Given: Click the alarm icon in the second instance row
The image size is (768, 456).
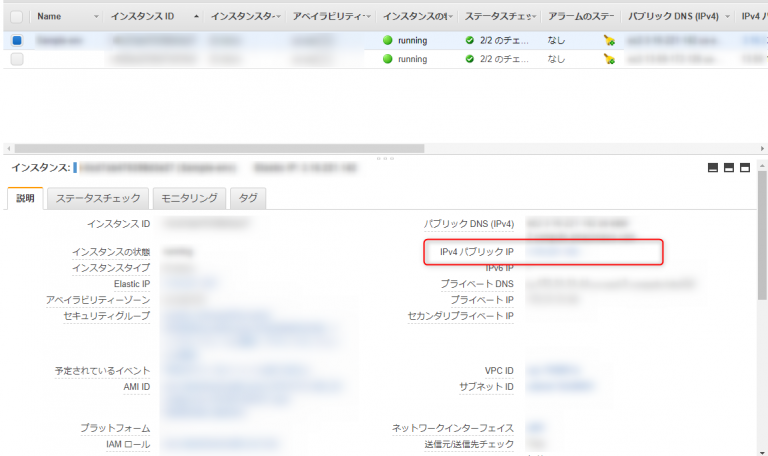Looking at the screenshot, I should (x=608, y=59).
